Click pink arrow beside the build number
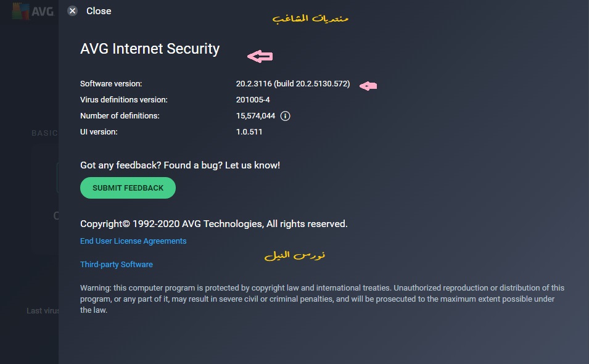 coord(368,86)
